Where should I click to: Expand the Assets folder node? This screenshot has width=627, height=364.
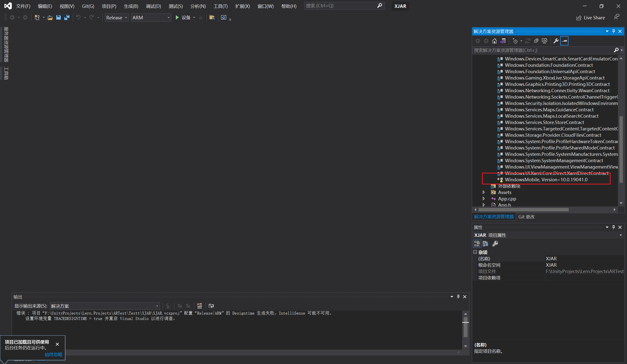pos(484,192)
